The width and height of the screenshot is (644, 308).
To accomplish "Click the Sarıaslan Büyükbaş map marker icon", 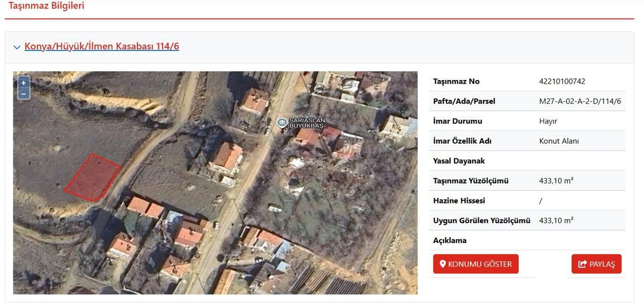I will (x=282, y=122).
